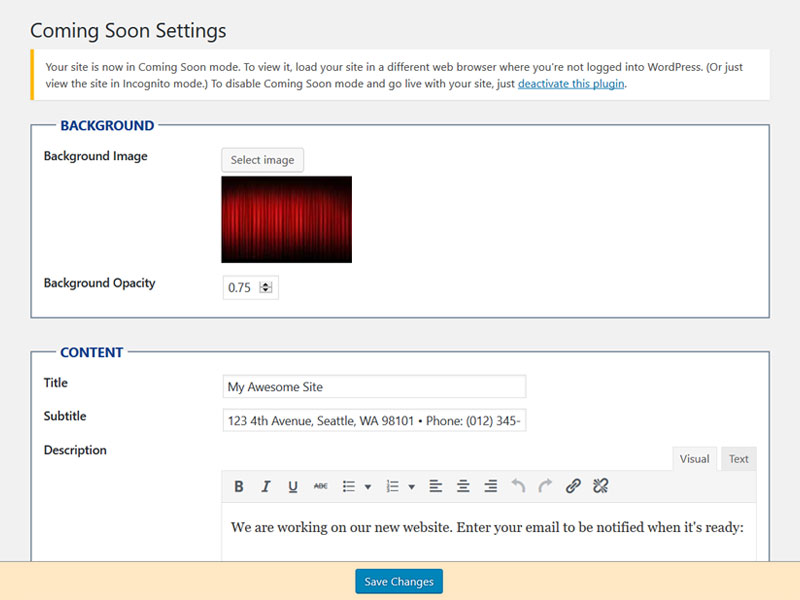Align description text right

(x=491, y=486)
